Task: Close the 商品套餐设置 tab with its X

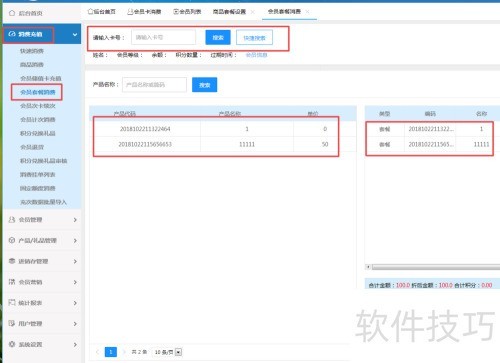Action: tap(253, 12)
